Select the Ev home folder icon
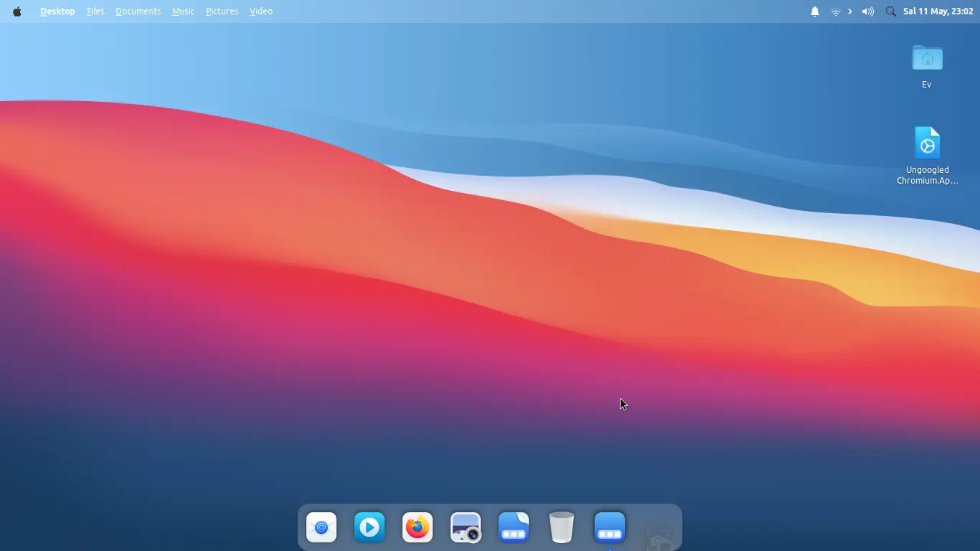 pyautogui.click(x=927, y=58)
